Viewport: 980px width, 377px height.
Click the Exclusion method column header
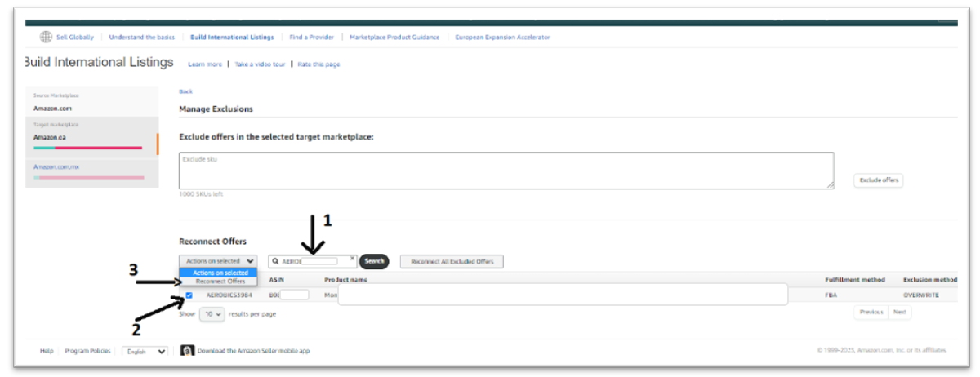929,280
